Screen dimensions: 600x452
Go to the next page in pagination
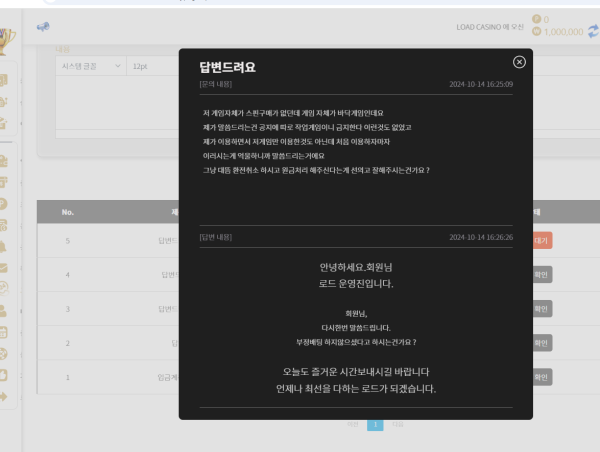click(398, 424)
